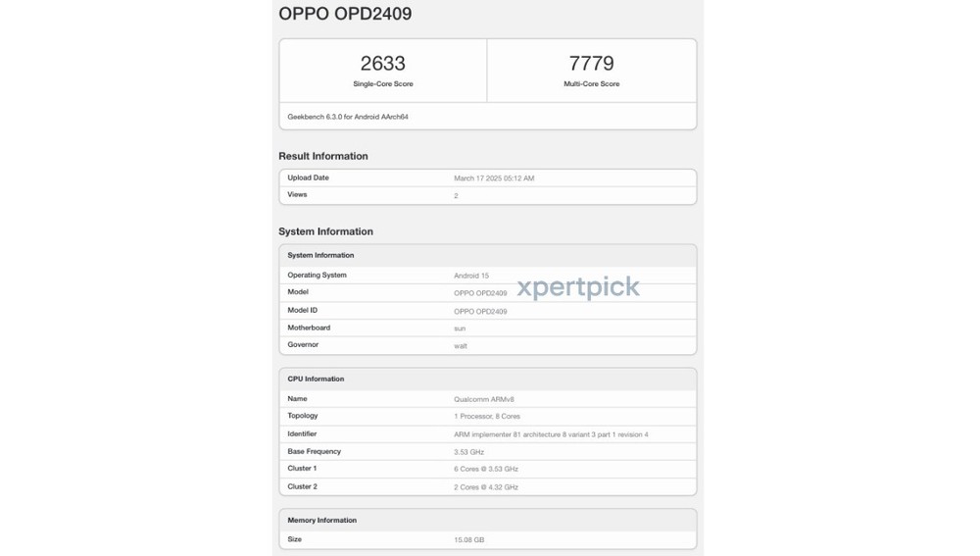Select the Qualcomm ARMv8 name value
Viewport: 980px width, 556px height.
(x=484, y=399)
